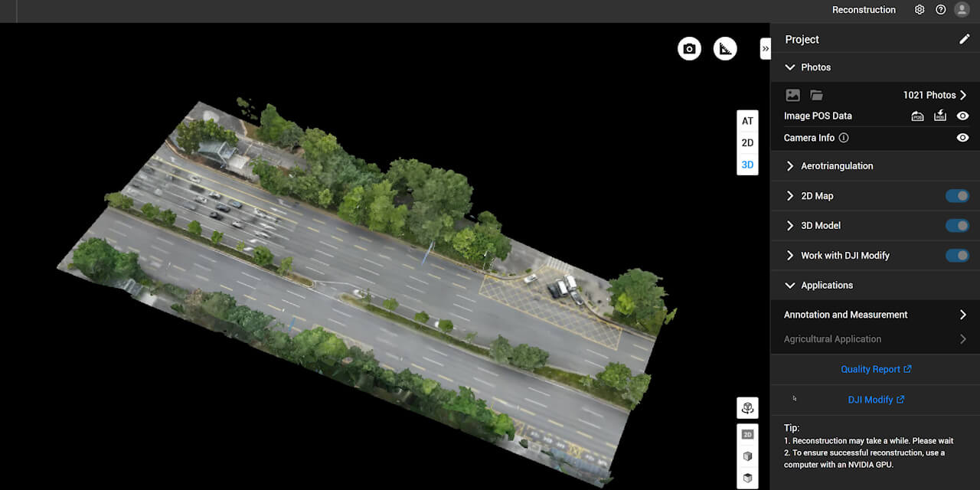Viewport: 980px width, 490px height.
Task: Toggle the 3D Model switch
Action: click(957, 226)
